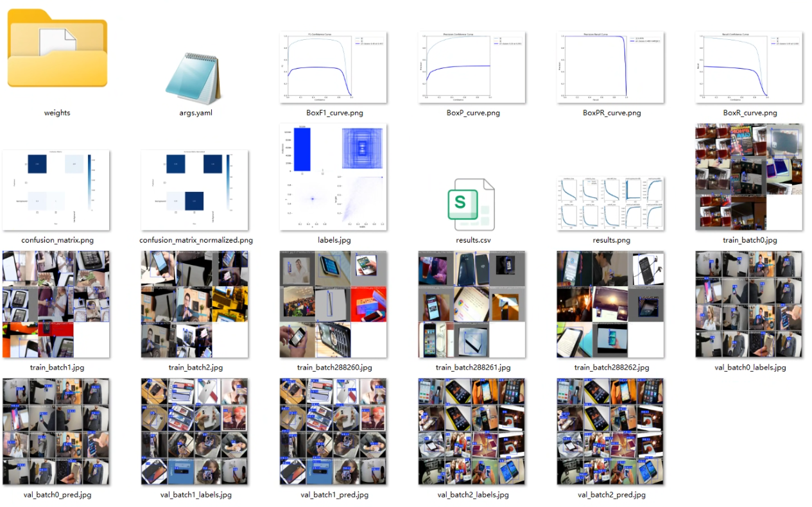Select the train_batch288260.jpg thumbnail
This screenshot has width=812, height=507.
click(334, 304)
